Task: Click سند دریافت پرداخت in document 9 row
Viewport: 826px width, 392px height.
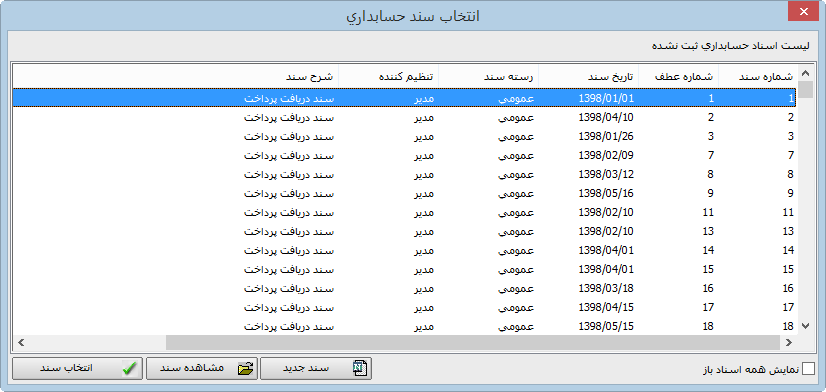Action: (289, 193)
